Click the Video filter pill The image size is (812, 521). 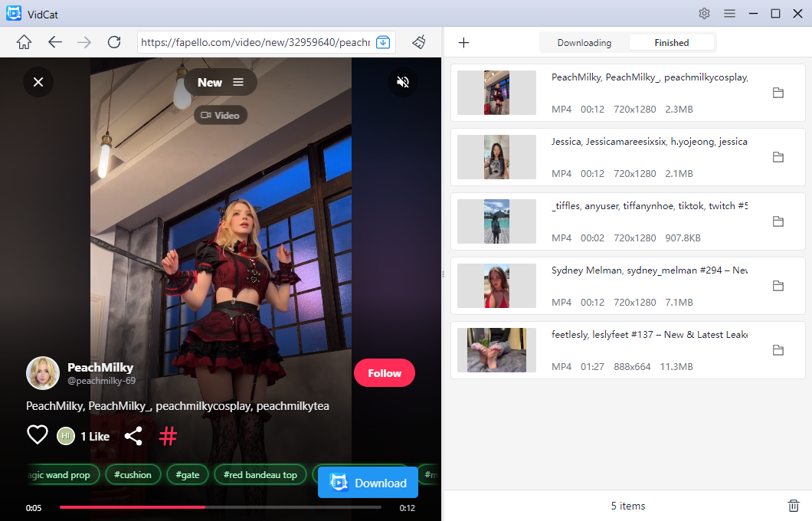(221, 115)
